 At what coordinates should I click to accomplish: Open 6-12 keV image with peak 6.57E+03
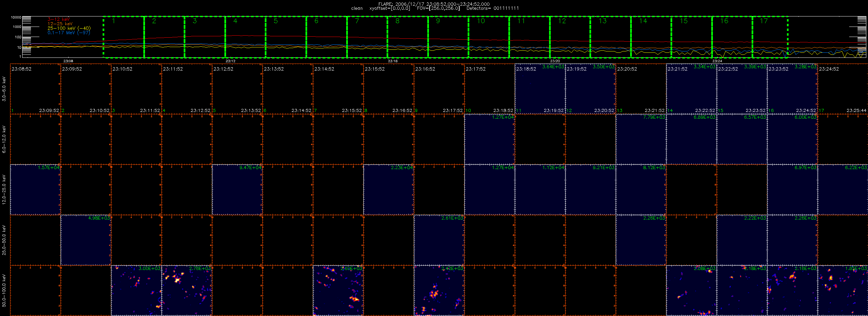pos(742,139)
